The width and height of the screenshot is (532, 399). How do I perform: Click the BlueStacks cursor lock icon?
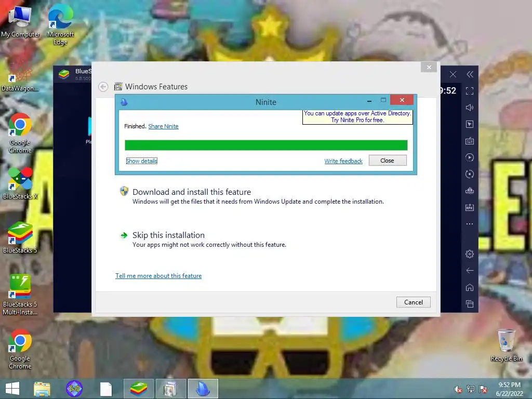click(470, 124)
